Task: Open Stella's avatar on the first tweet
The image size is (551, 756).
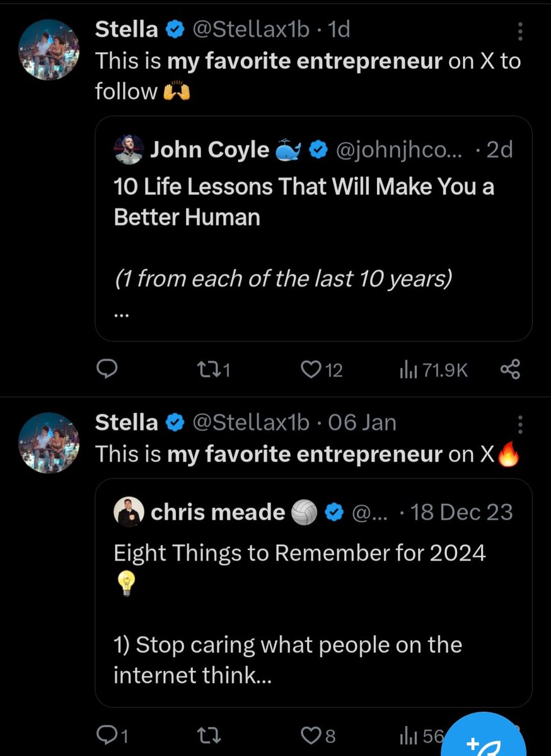Action: pos(49,49)
